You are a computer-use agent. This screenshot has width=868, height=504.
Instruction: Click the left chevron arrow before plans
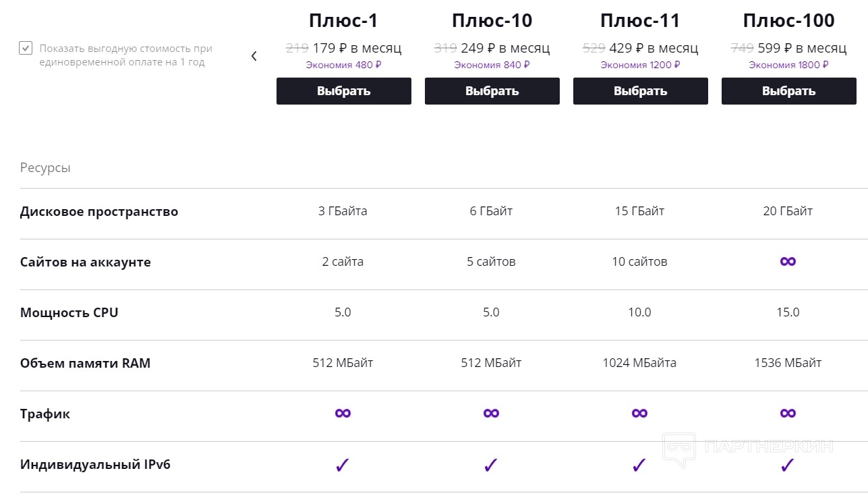[254, 56]
